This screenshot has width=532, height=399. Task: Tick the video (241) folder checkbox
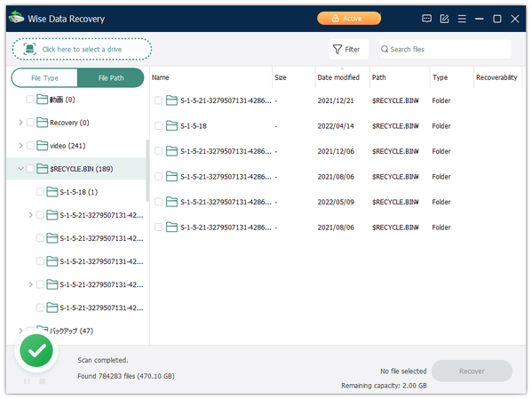coord(30,146)
